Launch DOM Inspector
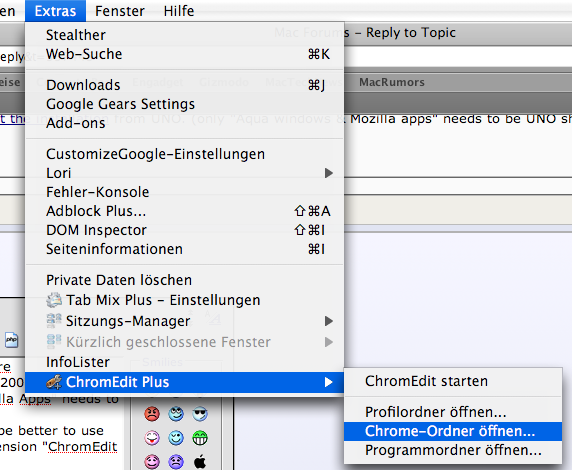The height and width of the screenshot is (470, 572). 185,230
